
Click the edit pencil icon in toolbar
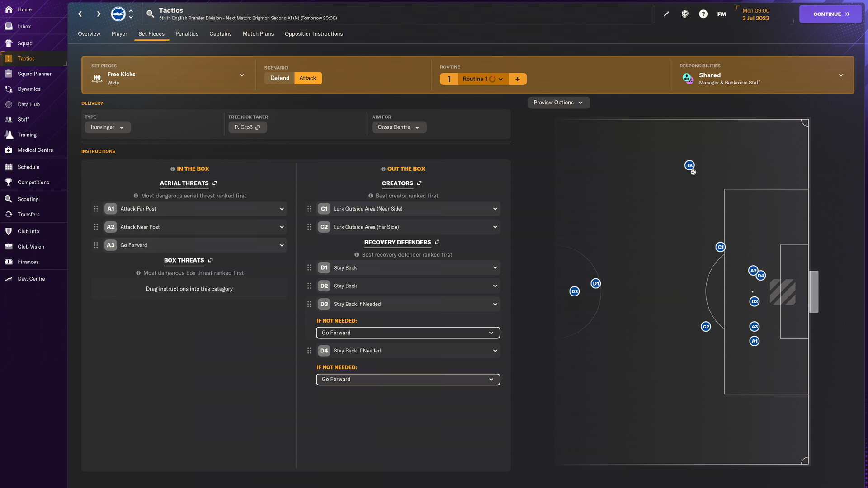665,13
